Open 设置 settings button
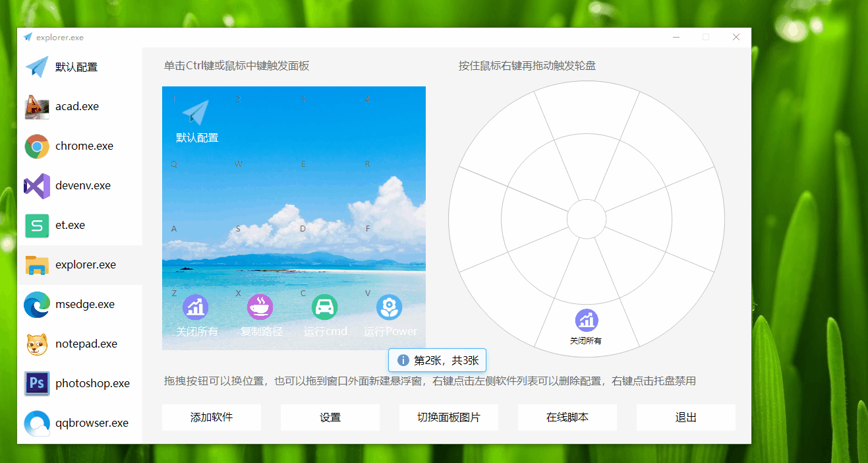 click(x=330, y=417)
